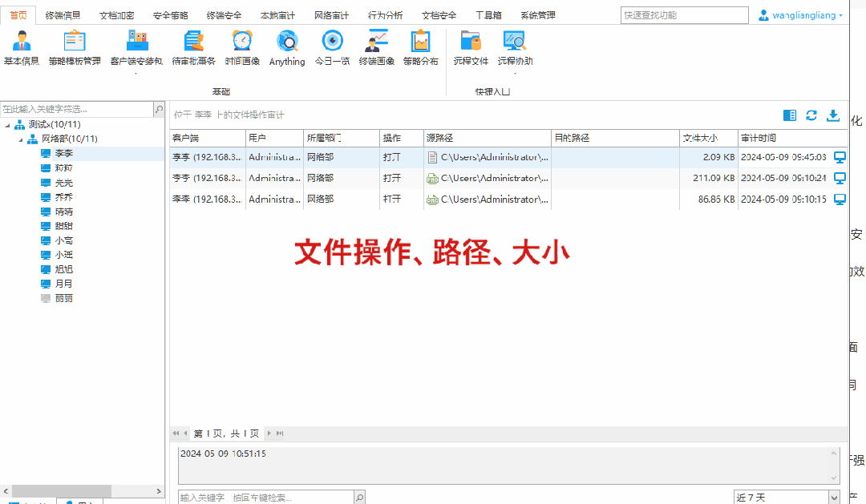Click monitor icon on the 09:10:24 row
The width and height of the screenshot is (866, 504).
(x=840, y=179)
